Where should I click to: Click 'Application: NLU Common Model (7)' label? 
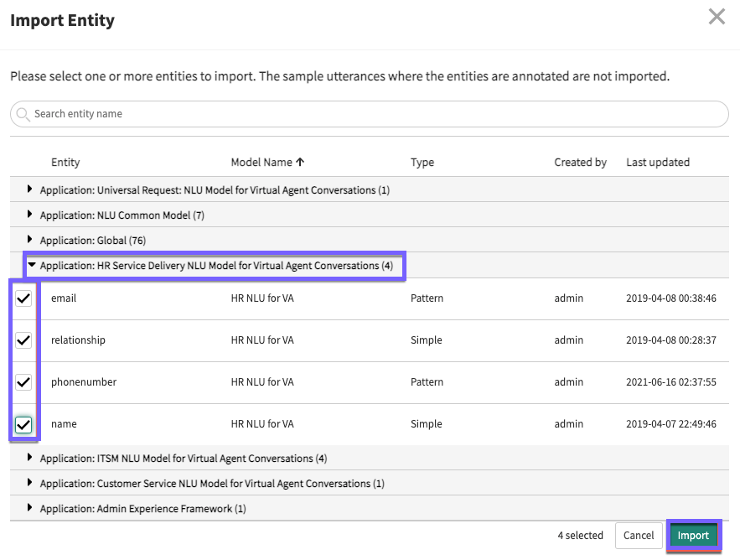[122, 215]
